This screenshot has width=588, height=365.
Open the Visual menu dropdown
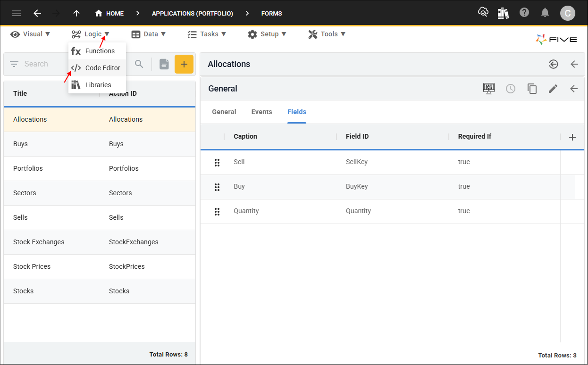(30, 34)
